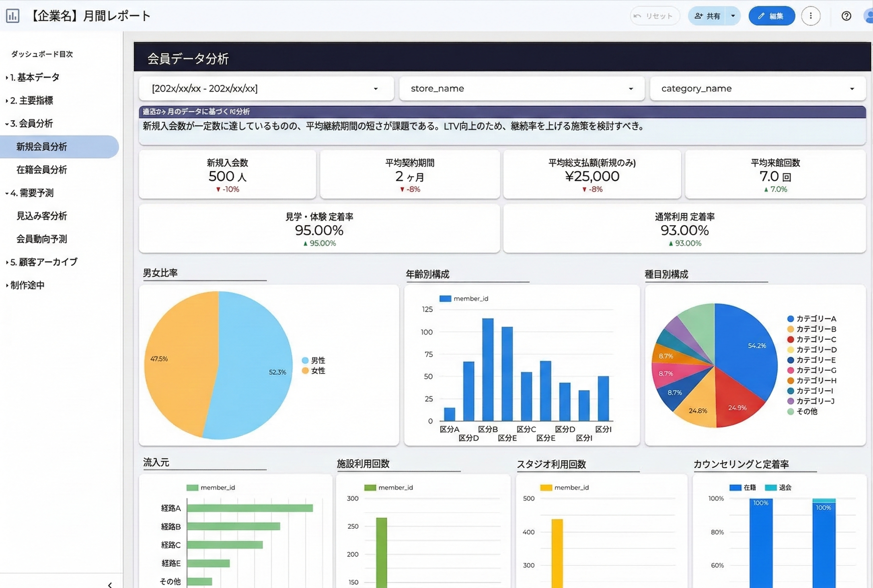Click the カテゴリーB legend entry

pos(812,329)
